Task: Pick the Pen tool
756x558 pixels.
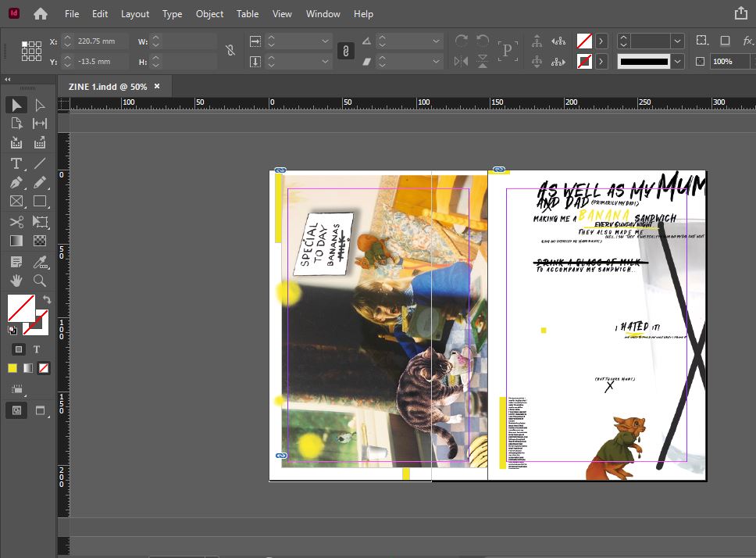Action: (x=16, y=182)
